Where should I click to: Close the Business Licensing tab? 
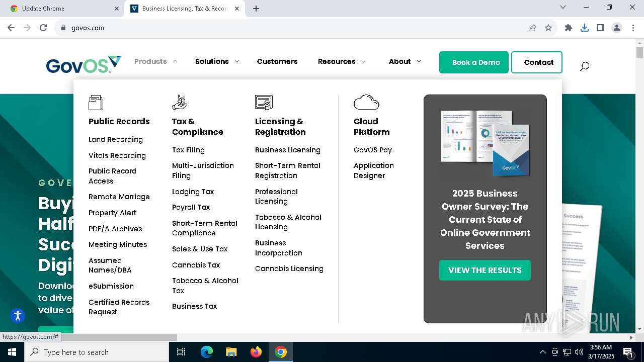pyautogui.click(x=237, y=9)
